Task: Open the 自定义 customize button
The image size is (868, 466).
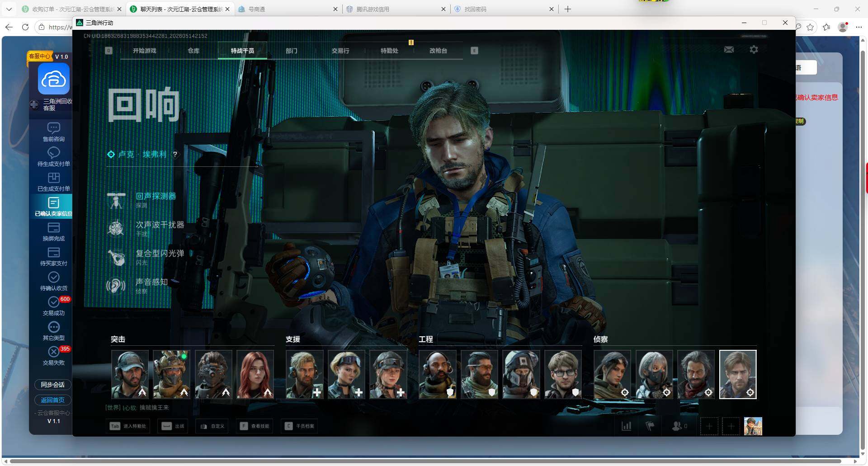Action: [212, 426]
